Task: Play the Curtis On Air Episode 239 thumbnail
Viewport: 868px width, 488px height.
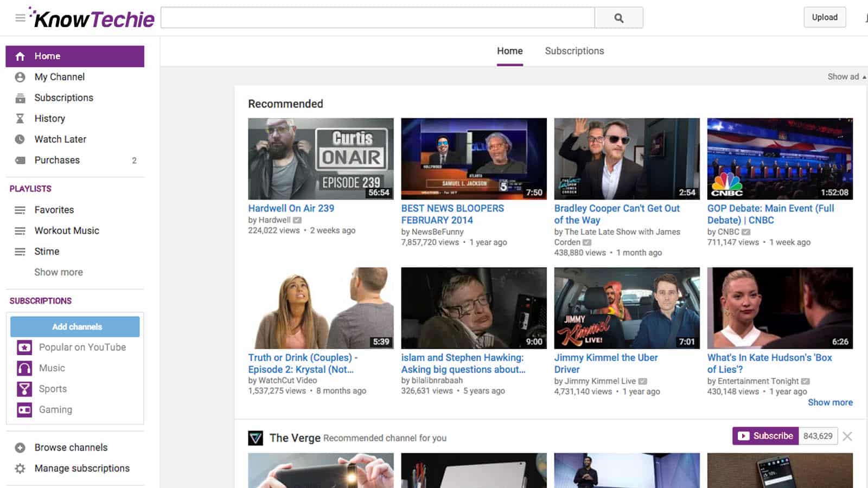Action: (321, 159)
